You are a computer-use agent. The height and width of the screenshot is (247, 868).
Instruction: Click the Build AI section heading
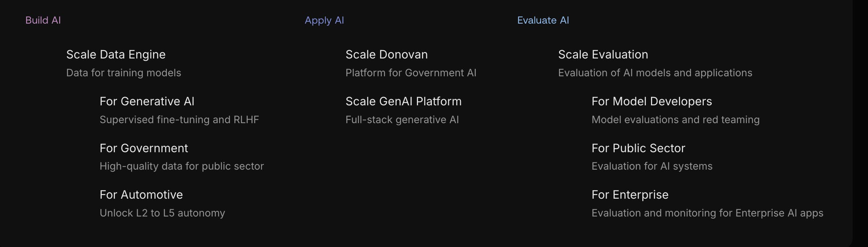(x=43, y=20)
